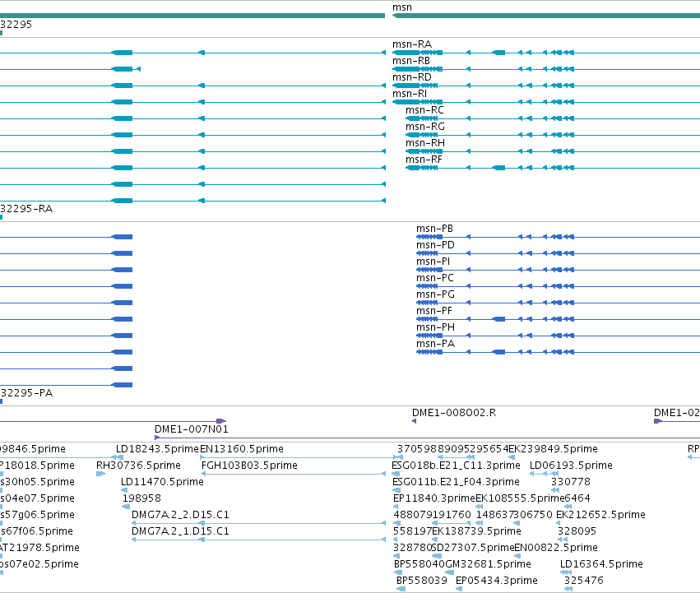Select the DME1-008002.R feature label

pyautogui.click(x=453, y=413)
